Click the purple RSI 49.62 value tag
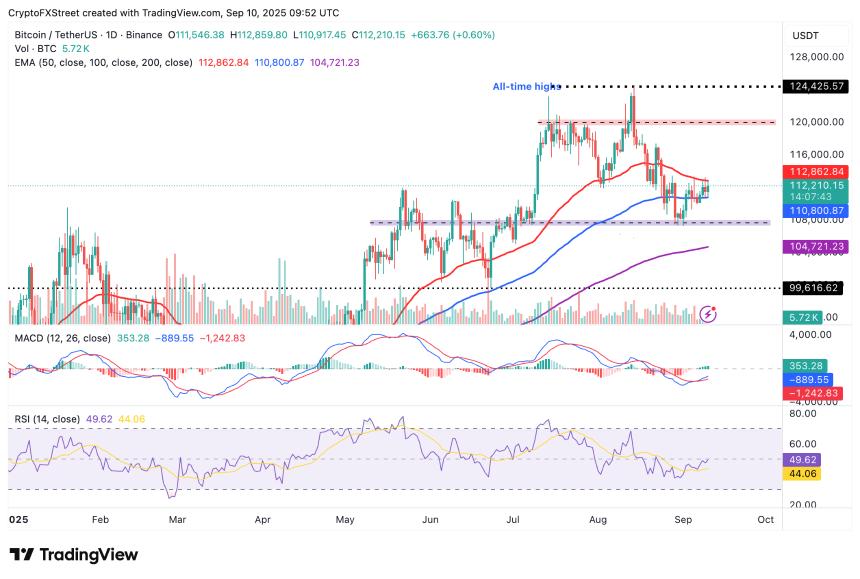This screenshot has width=860, height=579. [x=806, y=461]
